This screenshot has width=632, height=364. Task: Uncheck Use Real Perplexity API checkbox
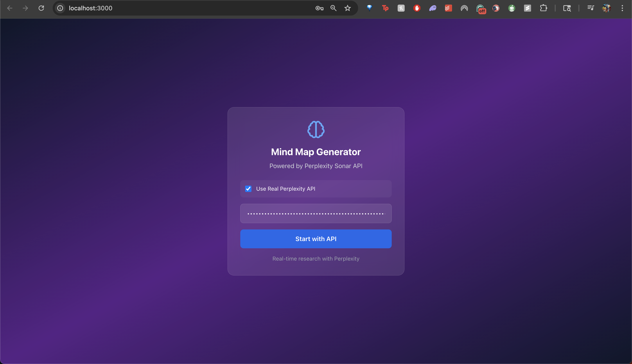coord(248,189)
